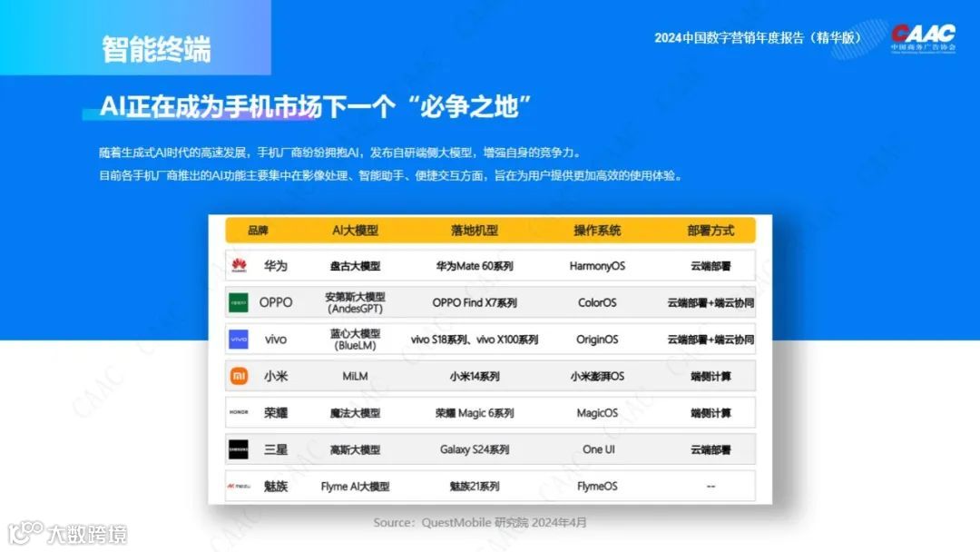Click the AI大模型 column header

click(355, 231)
